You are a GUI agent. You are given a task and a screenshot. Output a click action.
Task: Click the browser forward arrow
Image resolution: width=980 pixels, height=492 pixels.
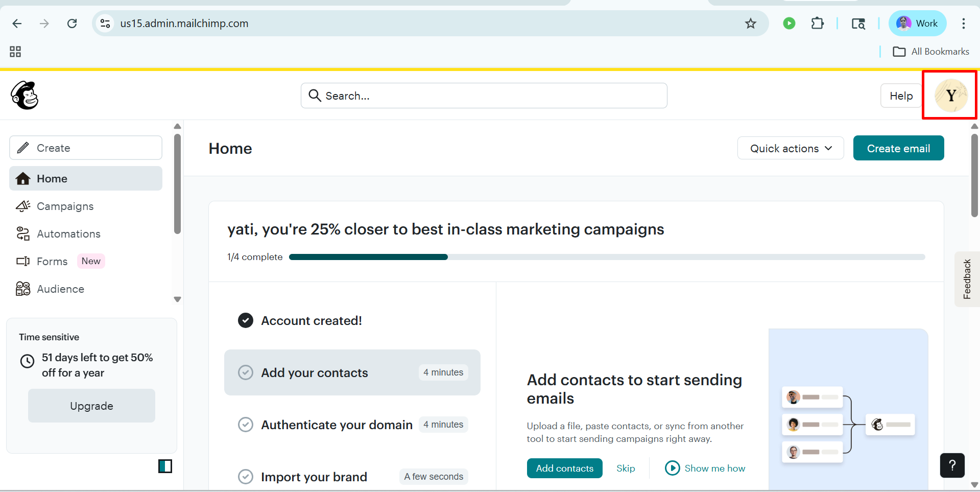(x=44, y=24)
